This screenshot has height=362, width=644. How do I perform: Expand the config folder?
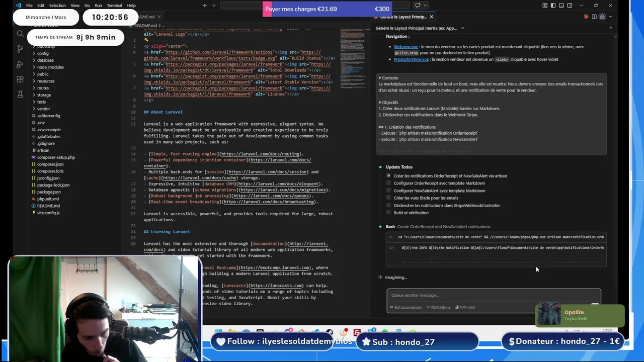pos(43,53)
